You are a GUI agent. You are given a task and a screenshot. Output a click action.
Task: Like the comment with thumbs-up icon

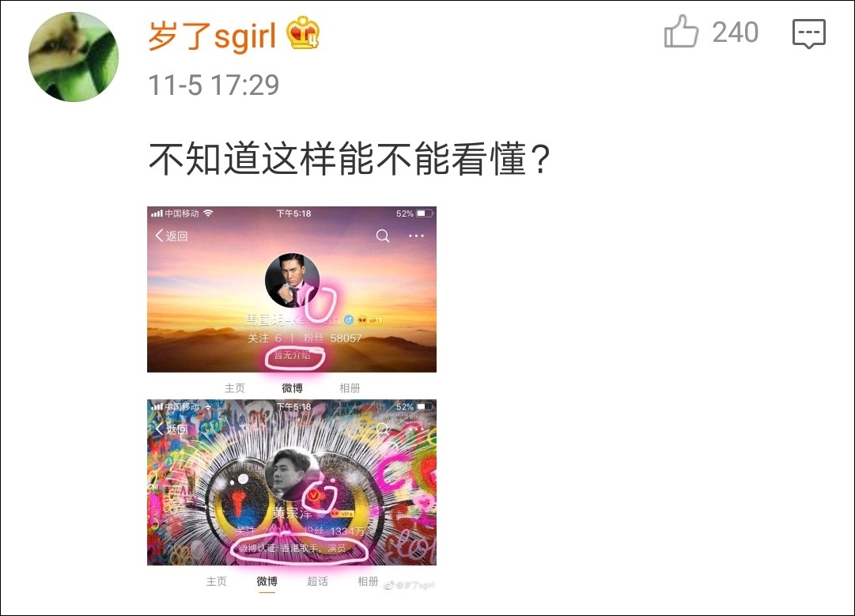coord(680,32)
